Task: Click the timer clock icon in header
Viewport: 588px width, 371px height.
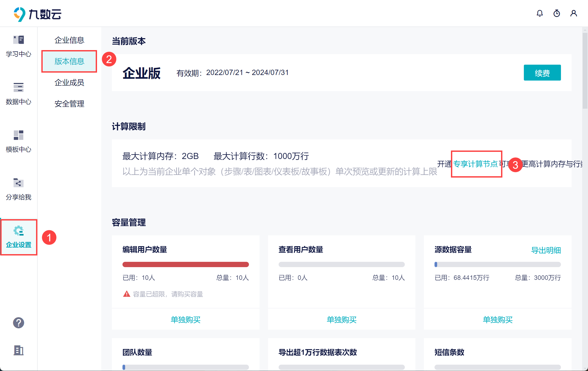Action: (x=556, y=13)
